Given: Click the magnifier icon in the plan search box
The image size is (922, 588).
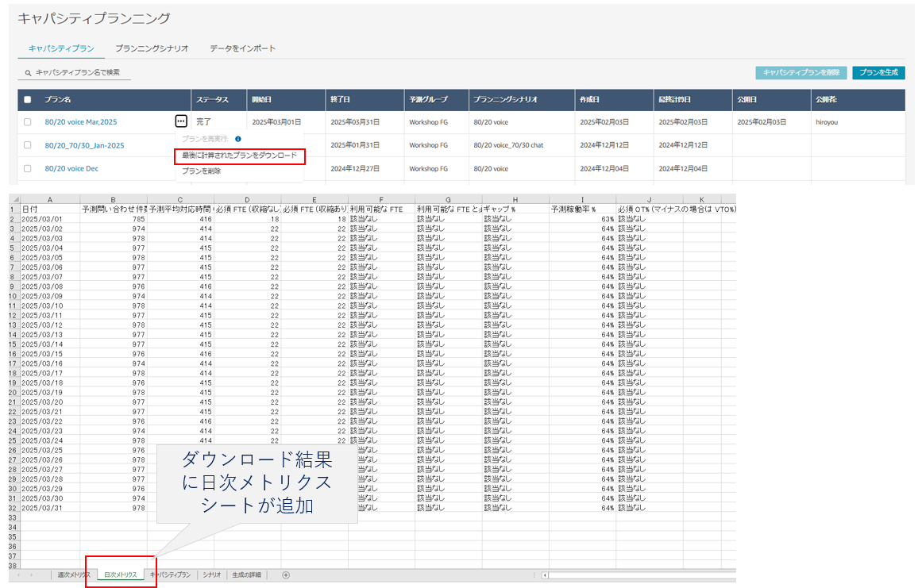Looking at the screenshot, I should (28, 72).
